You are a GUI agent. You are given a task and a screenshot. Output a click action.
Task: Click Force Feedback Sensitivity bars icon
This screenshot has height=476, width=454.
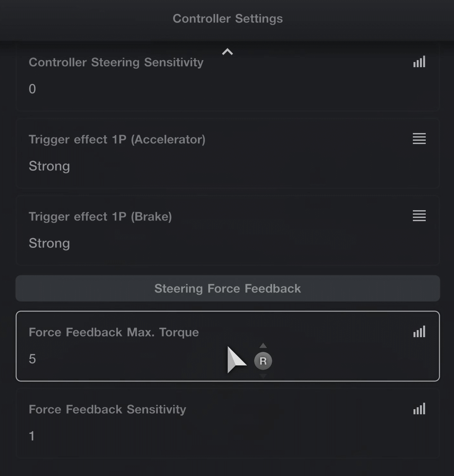[x=419, y=409]
